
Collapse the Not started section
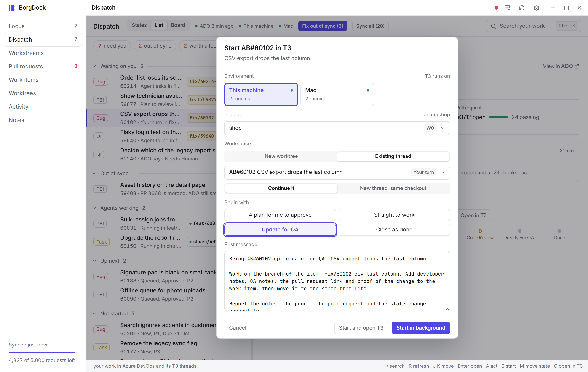(94, 314)
